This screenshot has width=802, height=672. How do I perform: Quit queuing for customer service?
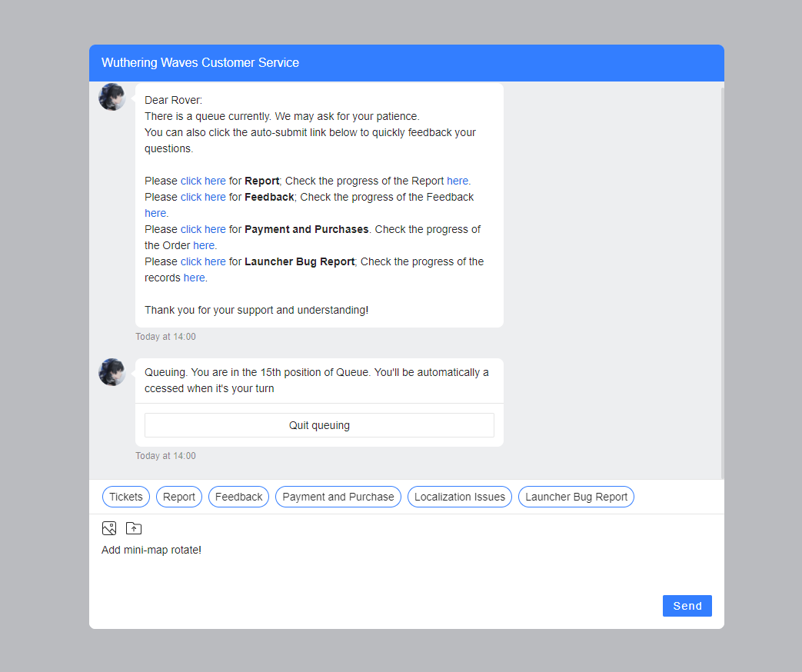(x=319, y=425)
